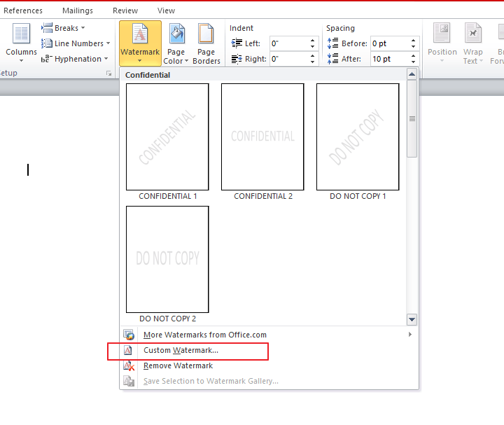Click the Spacing After field
Screen dimensions: 504x425
(x=390, y=59)
